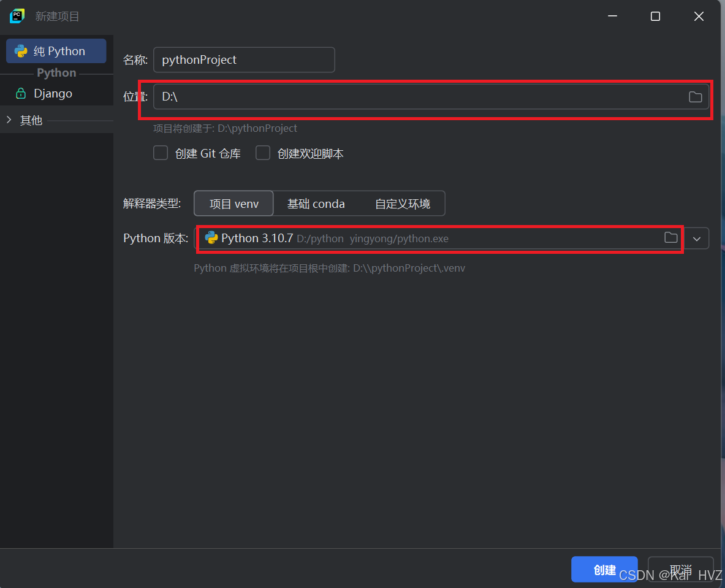The image size is (725, 588).
Task: Enable the 创建欢迎脚本 checkbox
Action: point(263,153)
